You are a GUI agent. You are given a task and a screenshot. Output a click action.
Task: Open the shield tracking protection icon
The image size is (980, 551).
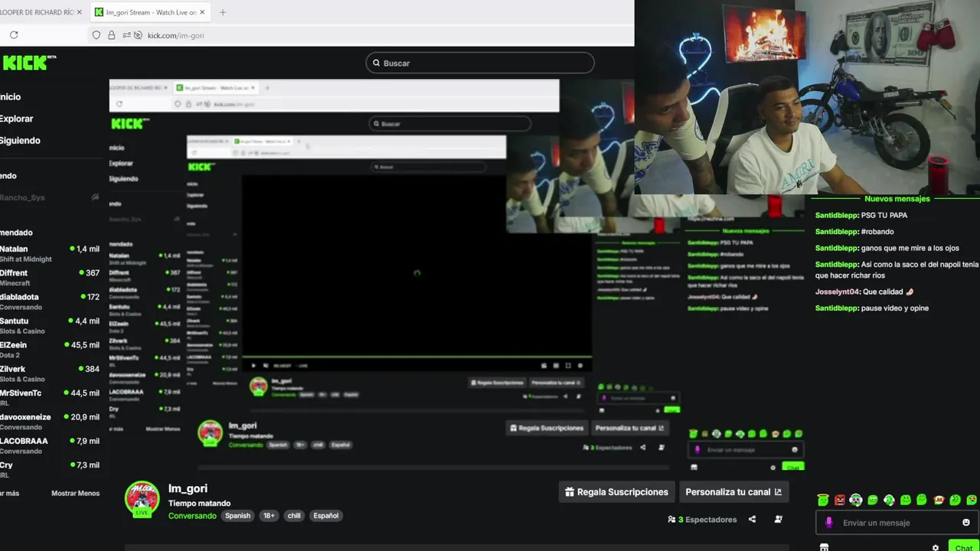pyautogui.click(x=96, y=35)
